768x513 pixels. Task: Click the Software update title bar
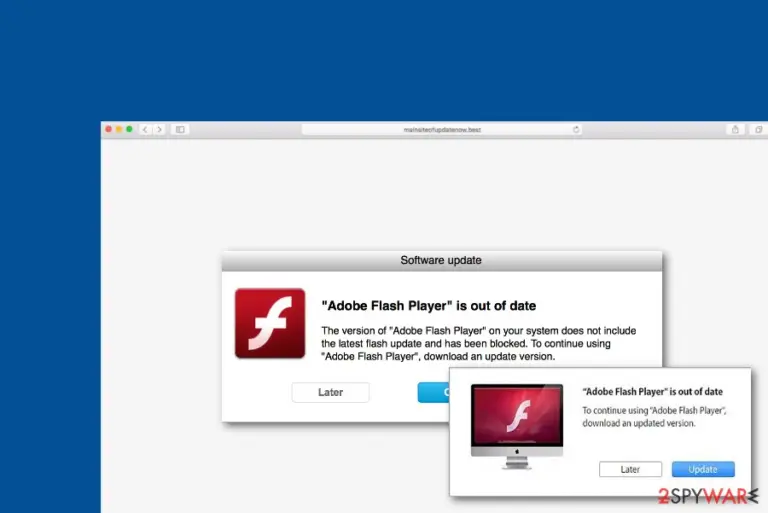(442, 260)
